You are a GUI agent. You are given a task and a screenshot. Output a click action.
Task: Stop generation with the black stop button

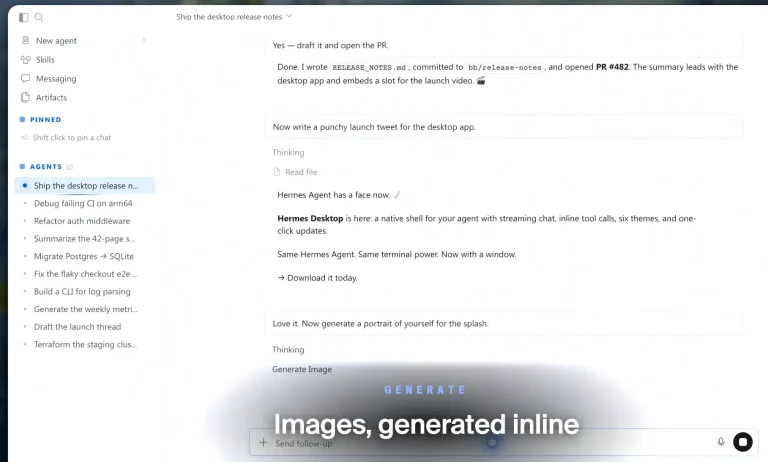coord(743,442)
